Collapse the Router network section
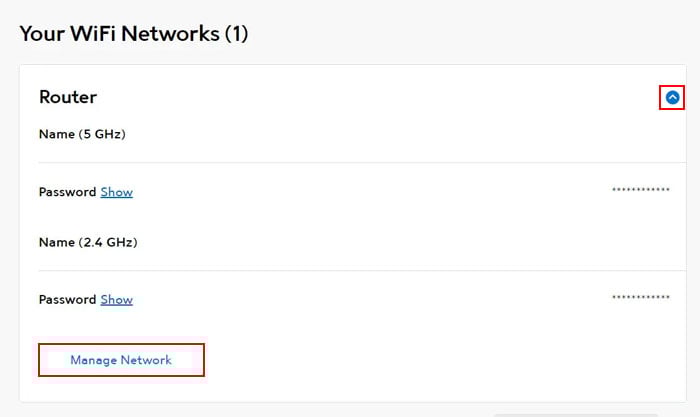 [672, 97]
